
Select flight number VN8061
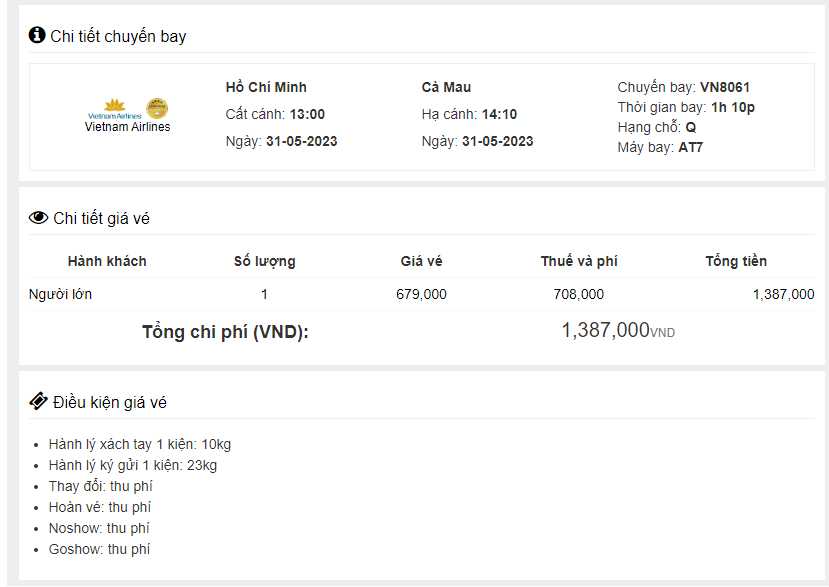click(724, 87)
